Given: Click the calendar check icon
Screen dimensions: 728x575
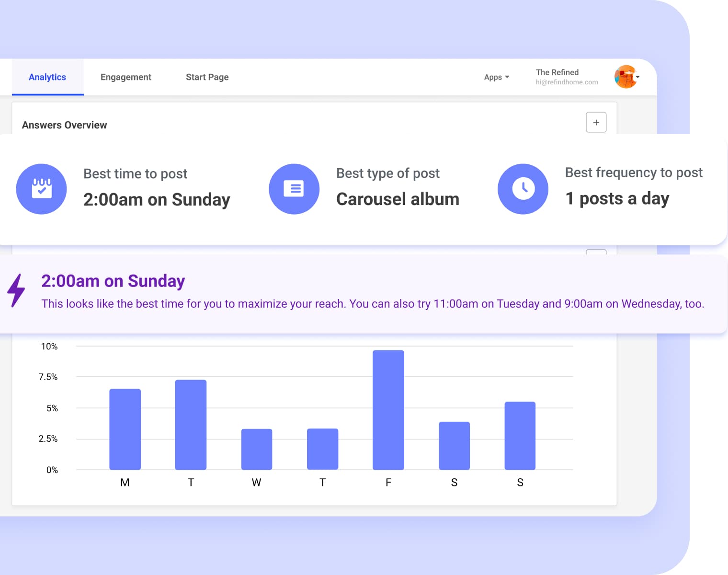Looking at the screenshot, I should click(x=42, y=189).
